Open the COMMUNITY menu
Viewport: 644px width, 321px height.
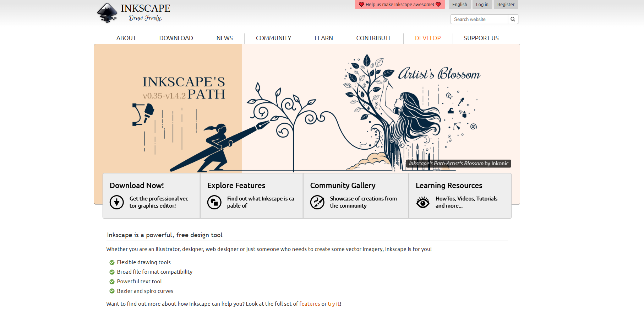click(x=273, y=38)
